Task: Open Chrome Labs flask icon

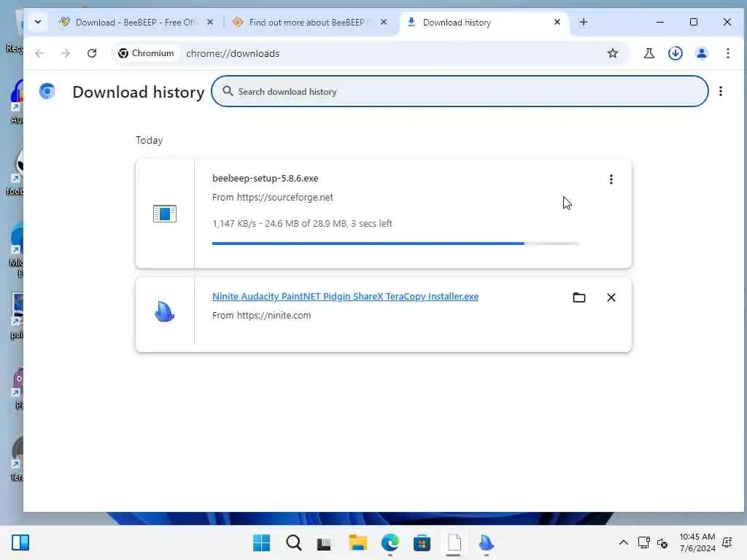Action: 649,53
